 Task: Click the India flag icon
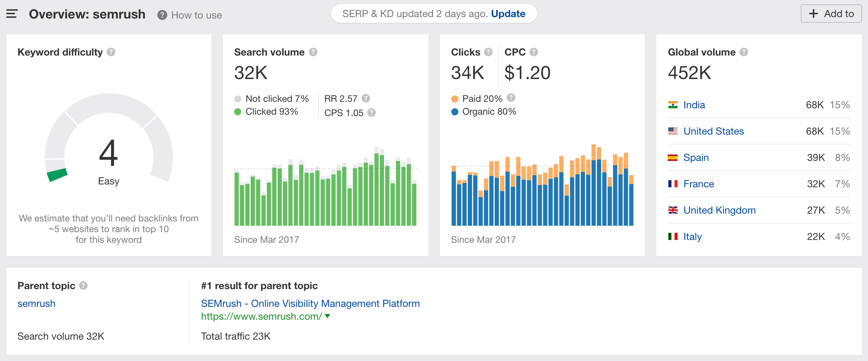[673, 105]
